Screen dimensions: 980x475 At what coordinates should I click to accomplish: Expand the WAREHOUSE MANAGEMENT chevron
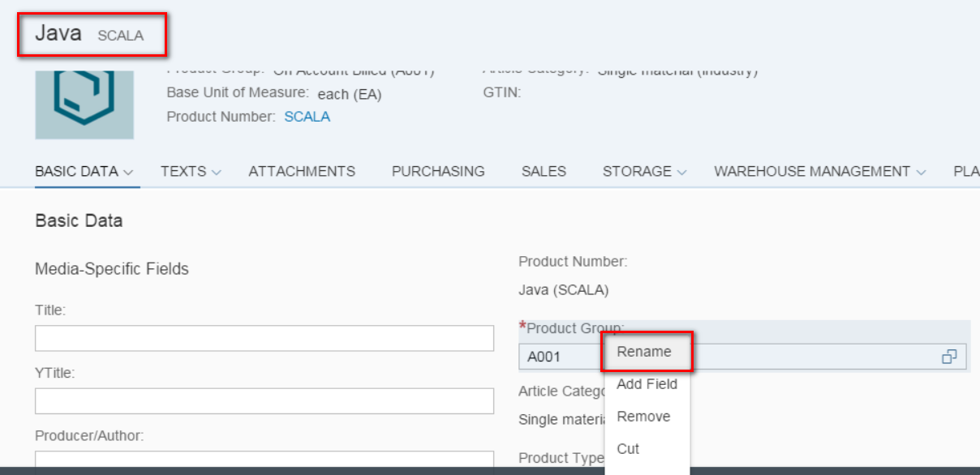[921, 172]
